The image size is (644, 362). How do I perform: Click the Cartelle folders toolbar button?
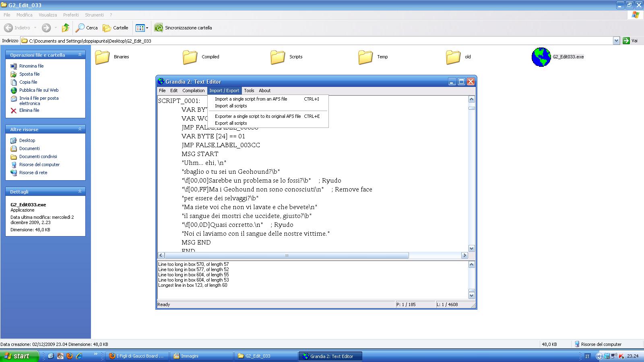click(x=116, y=28)
